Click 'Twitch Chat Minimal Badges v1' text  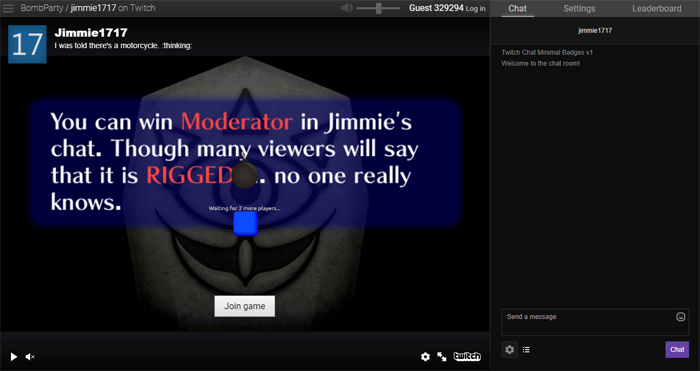[x=547, y=52]
